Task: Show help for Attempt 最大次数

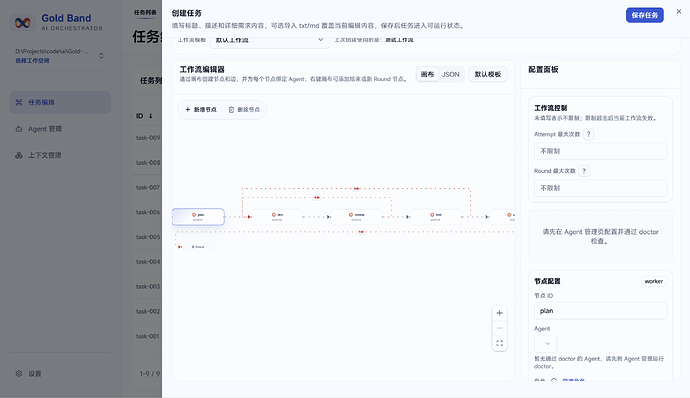Action: (589, 134)
